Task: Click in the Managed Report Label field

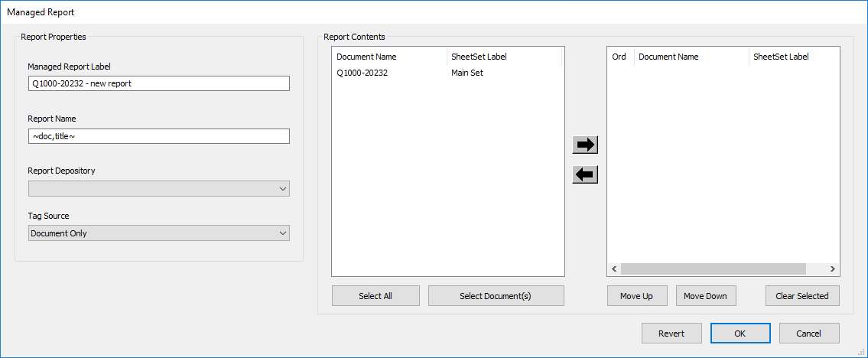Action: point(159,83)
